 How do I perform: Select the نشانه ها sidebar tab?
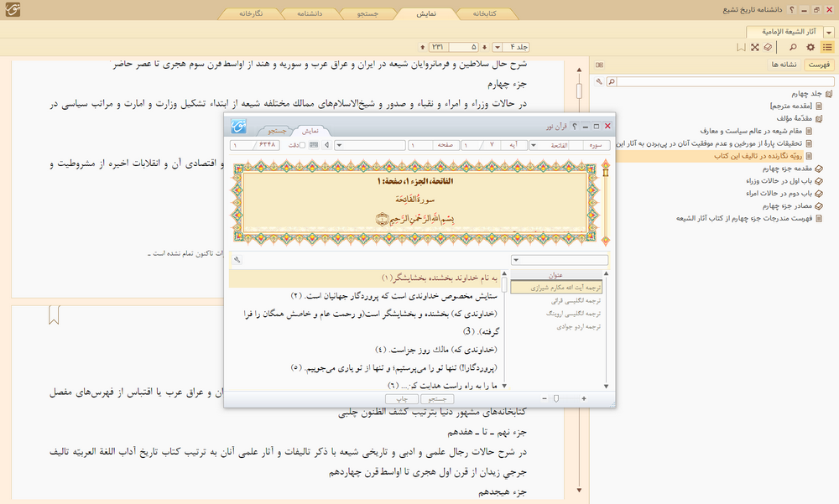click(x=784, y=65)
